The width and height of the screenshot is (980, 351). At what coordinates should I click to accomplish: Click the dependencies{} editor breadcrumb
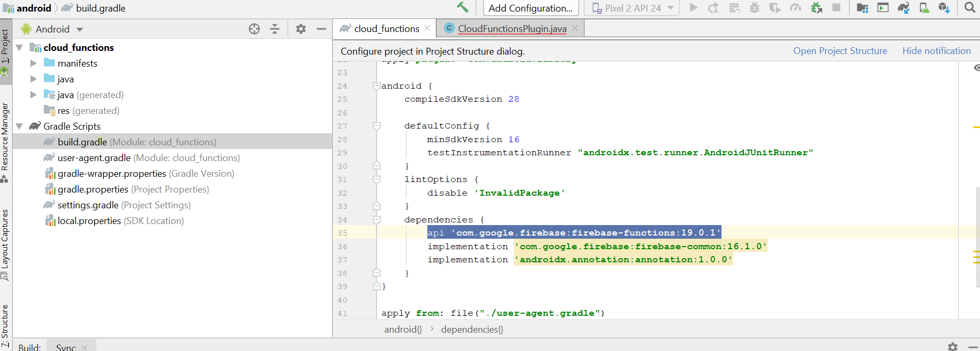coord(472,329)
